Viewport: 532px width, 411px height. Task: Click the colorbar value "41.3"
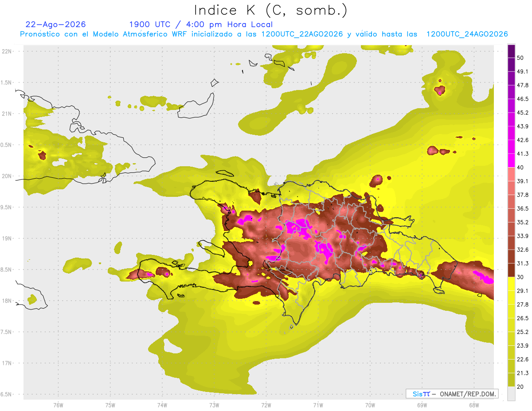[523, 154]
